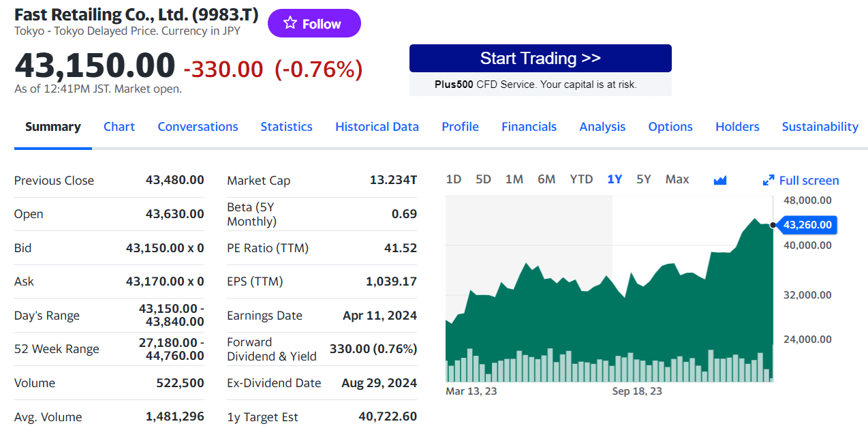Select the 1D chart range
Image resolution: width=868 pixels, height=441 pixels.
[453, 179]
